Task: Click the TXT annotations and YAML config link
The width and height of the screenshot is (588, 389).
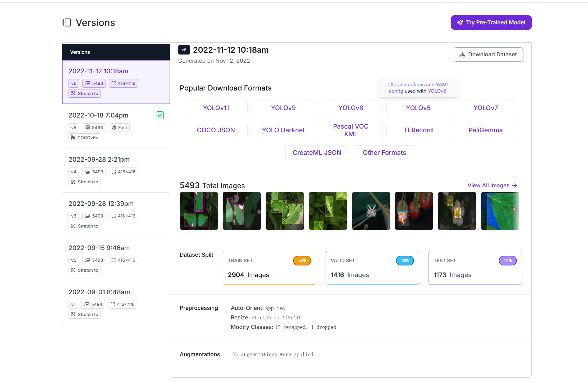Action: [418, 88]
